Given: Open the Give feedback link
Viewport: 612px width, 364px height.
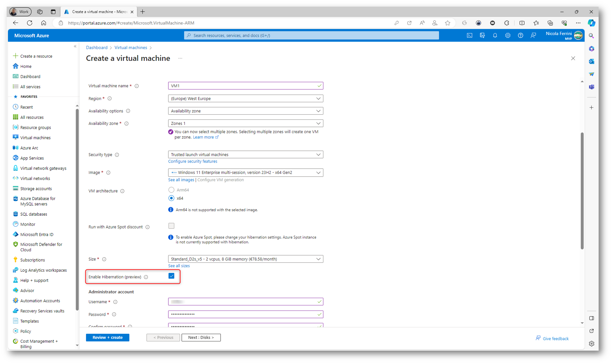Looking at the screenshot, I should [x=552, y=339].
